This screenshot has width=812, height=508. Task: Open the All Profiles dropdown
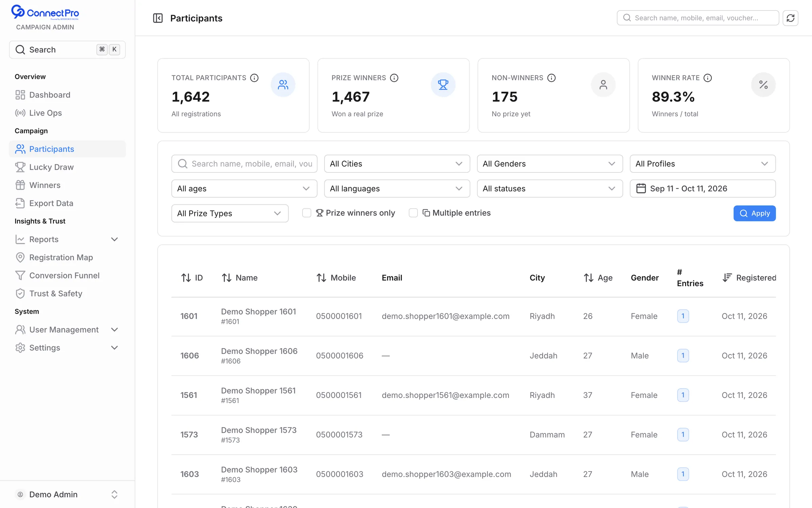703,164
